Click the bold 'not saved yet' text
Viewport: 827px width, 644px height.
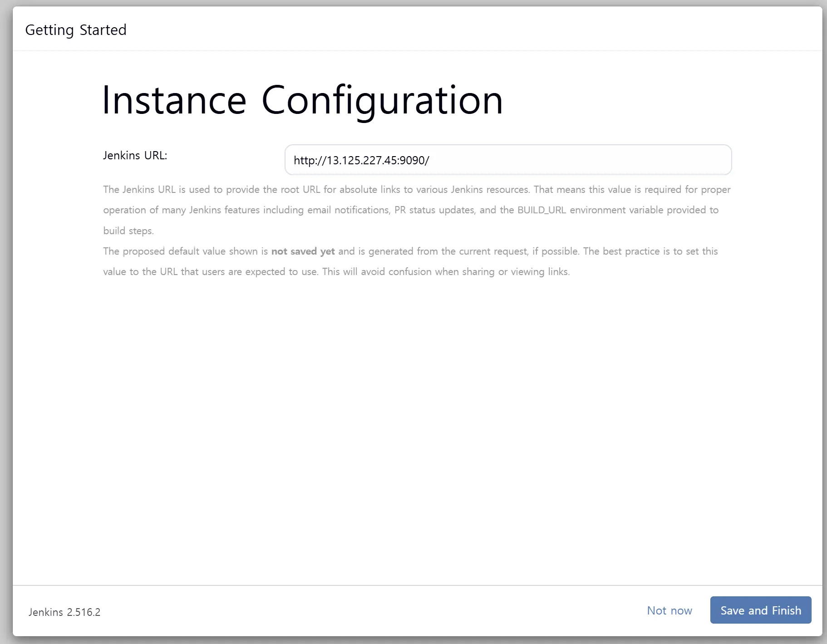point(303,251)
